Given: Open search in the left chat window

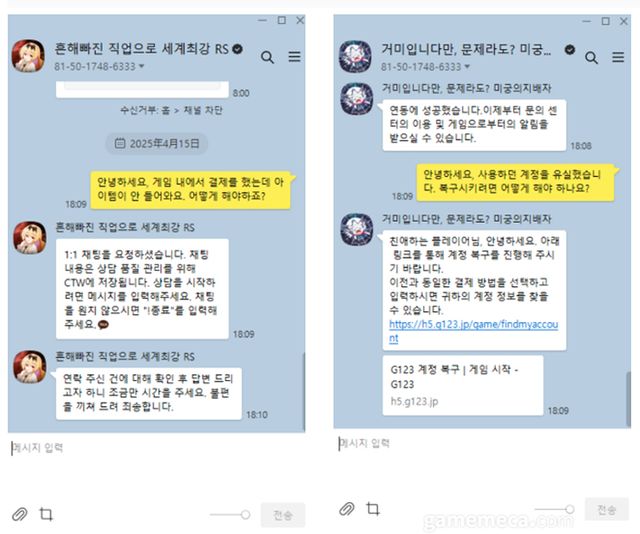Looking at the screenshot, I should tap(267, 57).
